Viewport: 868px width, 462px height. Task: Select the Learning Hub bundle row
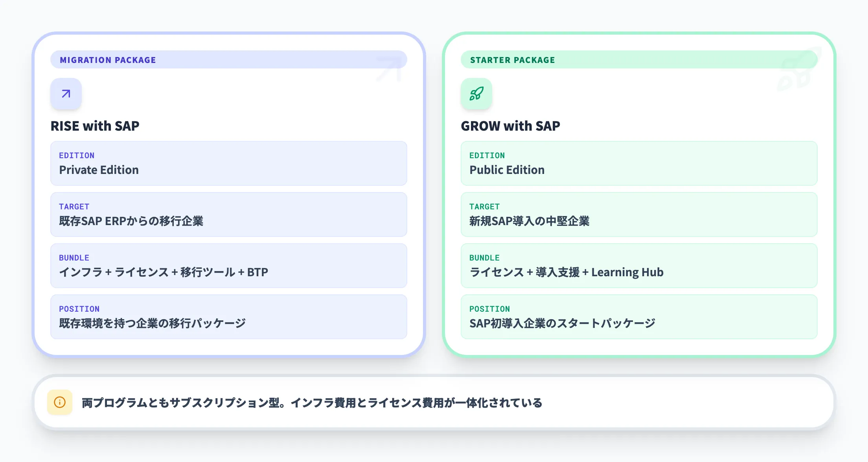click(639, 265)
